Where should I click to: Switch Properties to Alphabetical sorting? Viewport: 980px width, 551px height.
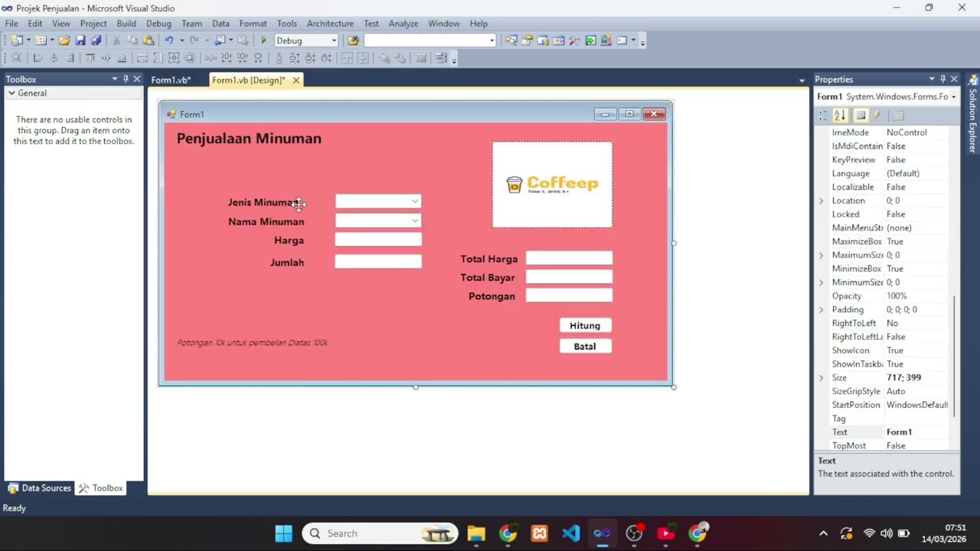[840, 115]
